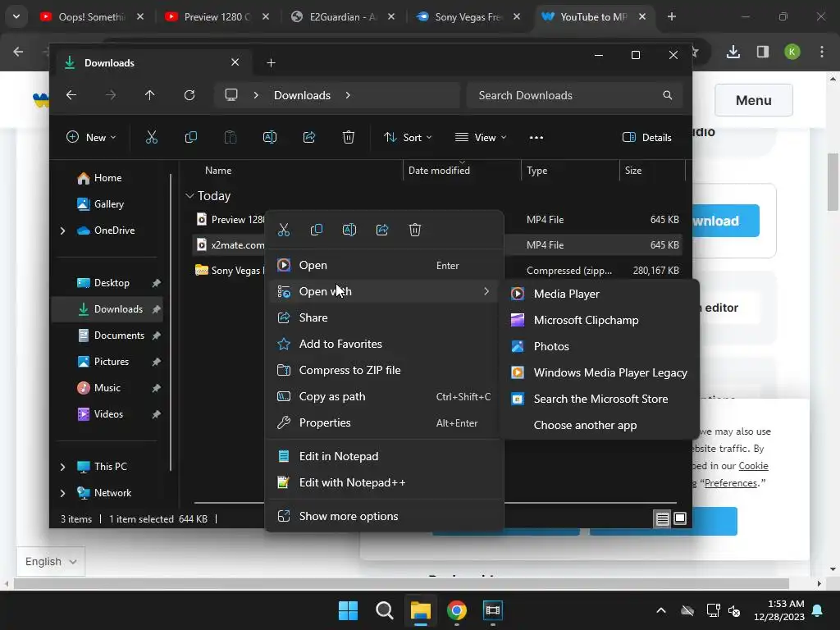Click the Explorer toolbar Copy icon
Image resolution: width=840 pixels, height=630 pixels.
tap(190, 138)
